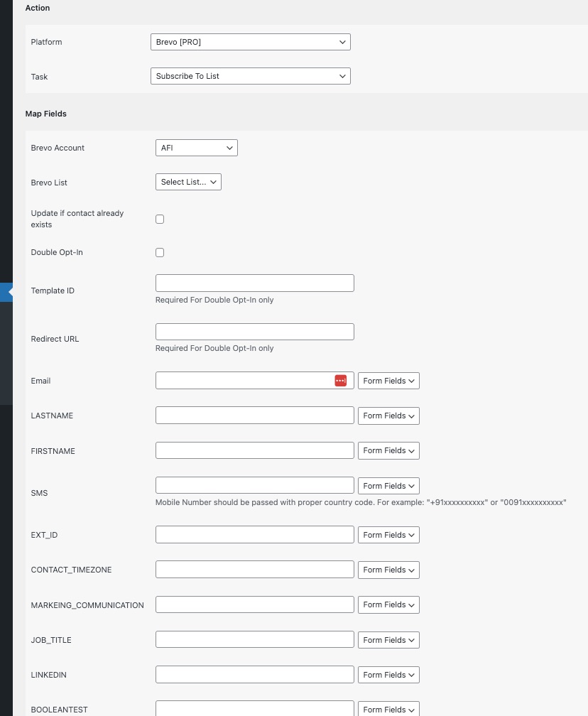Open Form Fields dropdown for SMS
The image size is (588, 716).
coord(388,486)
